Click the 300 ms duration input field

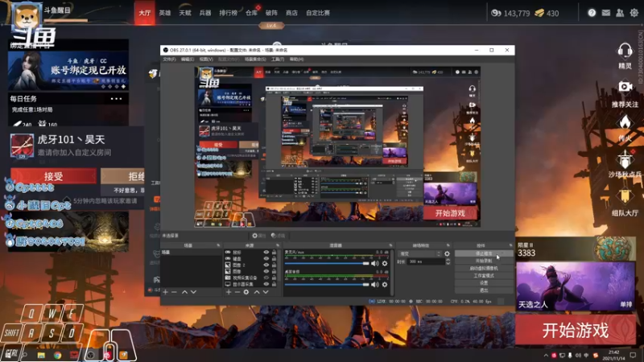pyautogui.click(x=426, y=261)
